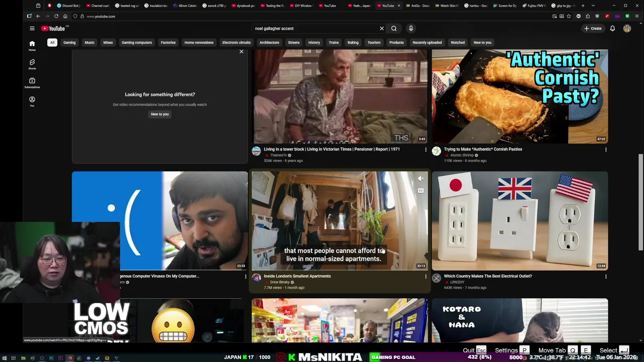Select the 'Recently uploaded' chip

[427, 42]
